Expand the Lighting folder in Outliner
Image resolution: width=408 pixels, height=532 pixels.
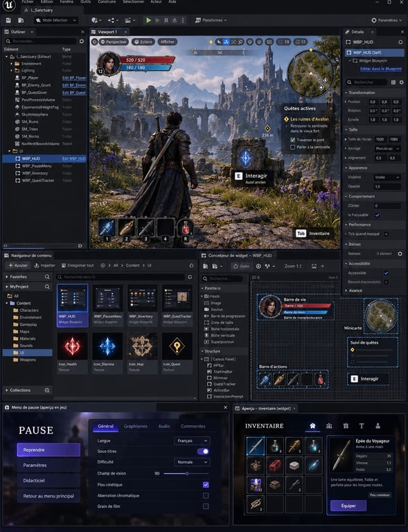coord(12,71)
